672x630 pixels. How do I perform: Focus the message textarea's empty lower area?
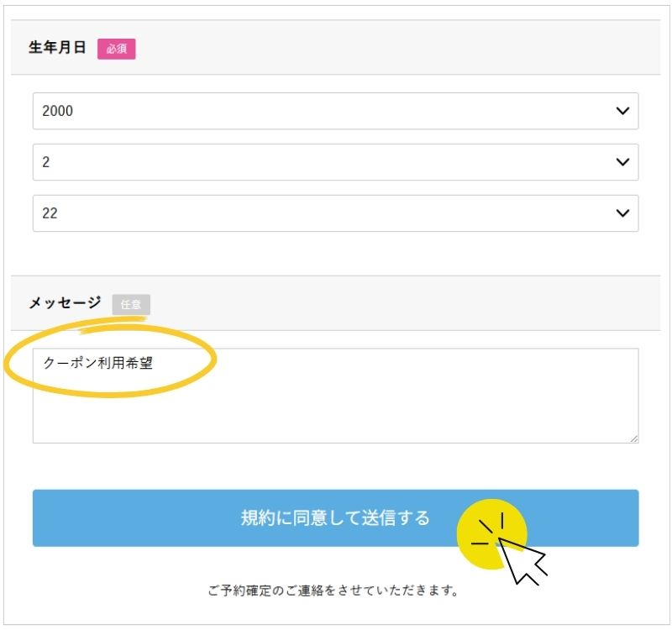coord(336,412)
